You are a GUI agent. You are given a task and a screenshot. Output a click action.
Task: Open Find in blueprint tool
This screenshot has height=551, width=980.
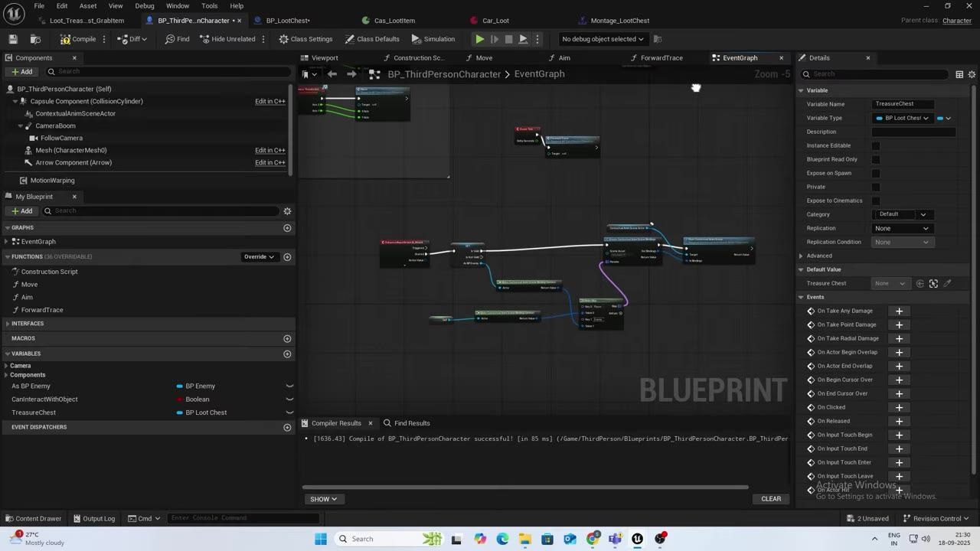click(178, 39)
